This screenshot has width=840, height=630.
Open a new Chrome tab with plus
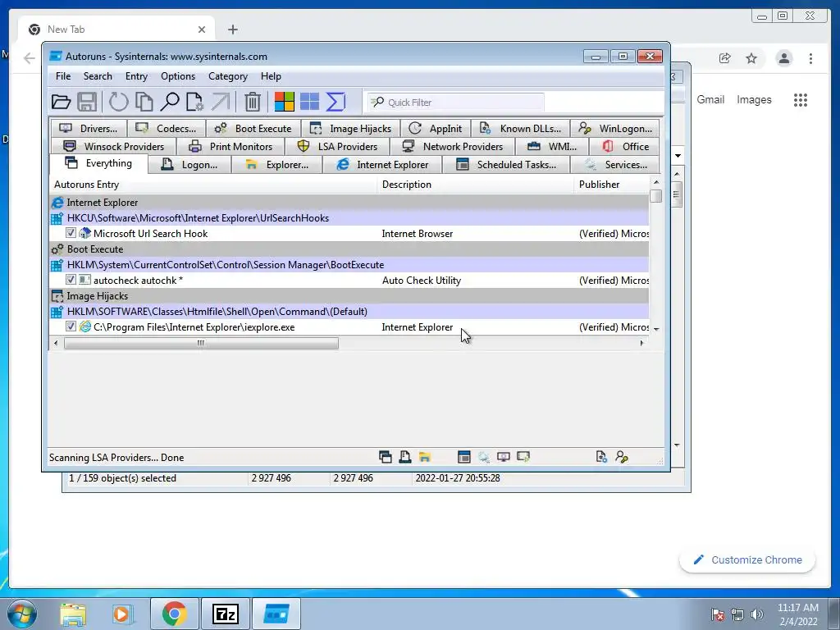(232, 30)
